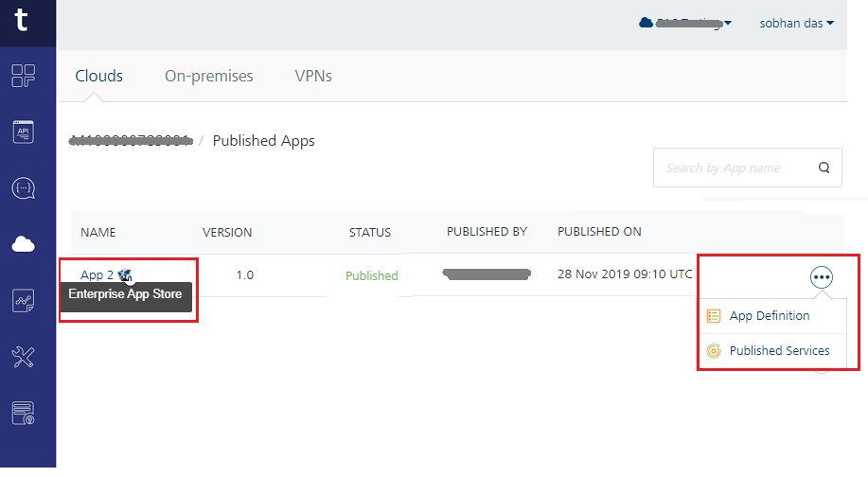Click the Enterprise App Store icon beside App 2
The height and width of the screenshot is (477, 868).
coord(125,275)
